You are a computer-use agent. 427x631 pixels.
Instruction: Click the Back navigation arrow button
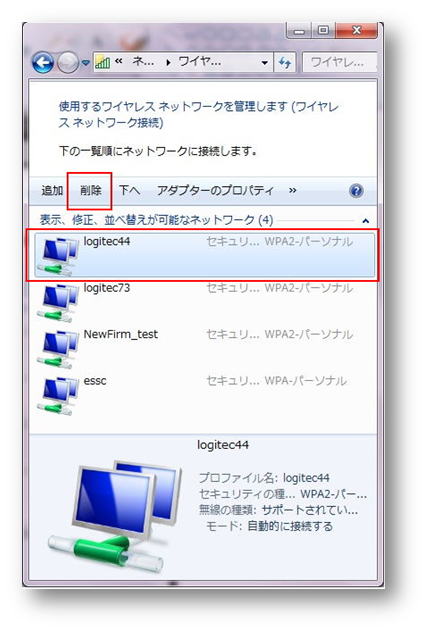pos(43,62)
